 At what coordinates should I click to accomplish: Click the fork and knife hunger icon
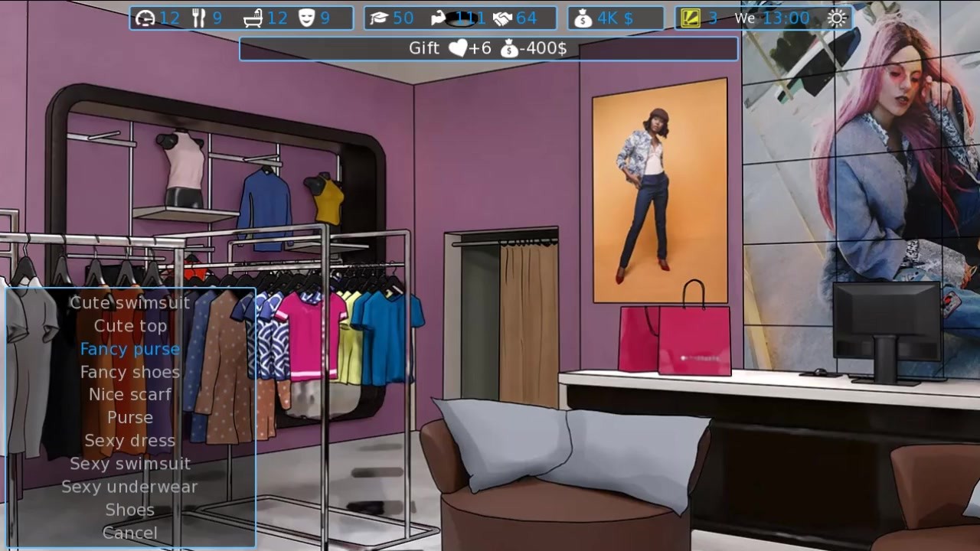pos(198,18)
